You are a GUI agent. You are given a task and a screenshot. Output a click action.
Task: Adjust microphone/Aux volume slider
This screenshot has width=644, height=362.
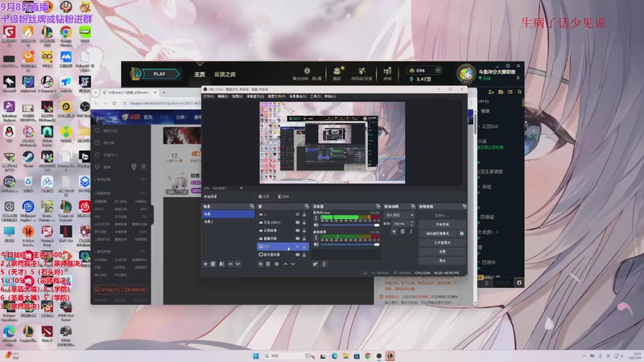point(349,225)
